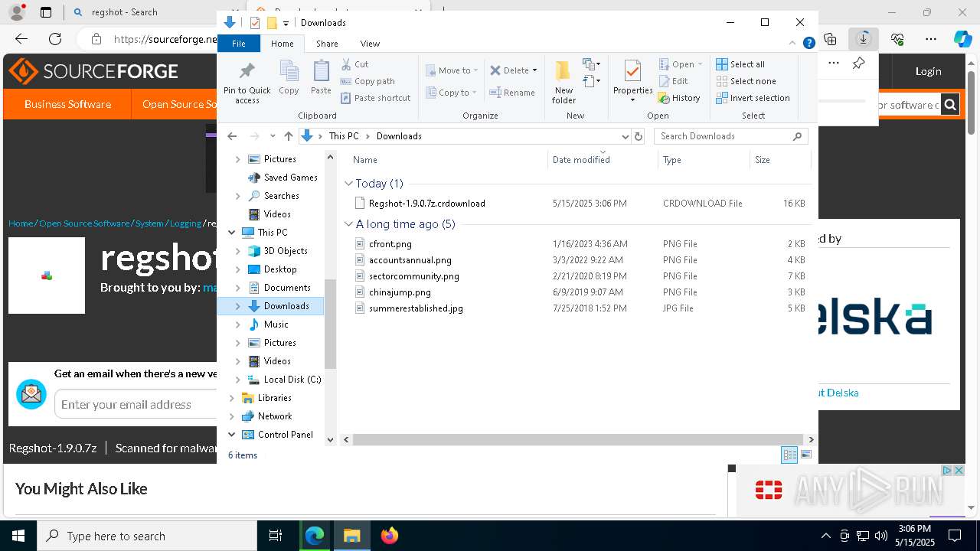Click the Windows Start button
This screenshot has height=551, width=980.
coord(18,536)
